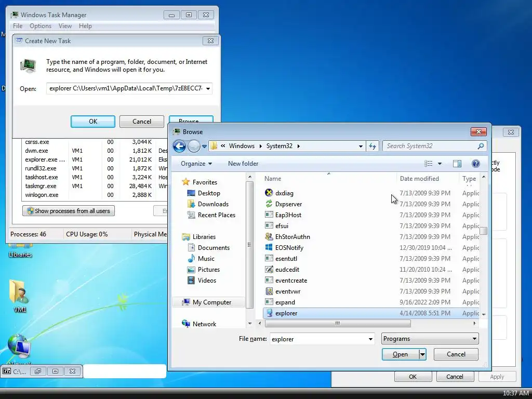Select the dxdiag application icon

(269, 193)
